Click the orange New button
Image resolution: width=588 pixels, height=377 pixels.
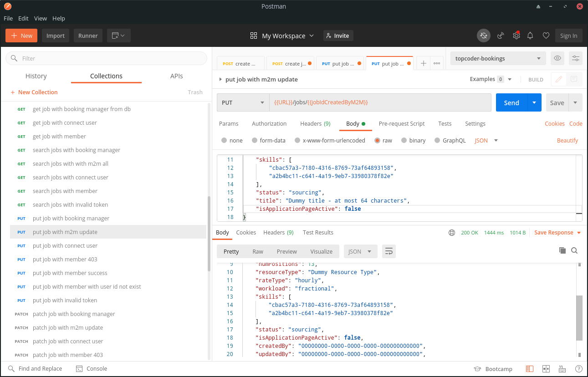click(x=21, y=36)
